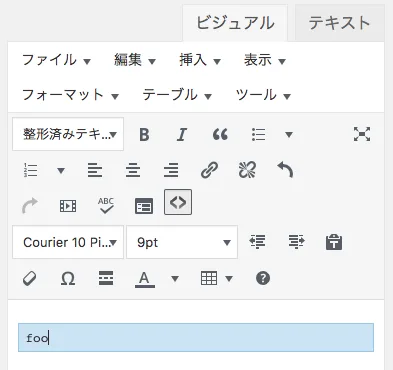Open the font family dropdown Courier 10 Pi...
393x370 pixels.
point(68,242)
